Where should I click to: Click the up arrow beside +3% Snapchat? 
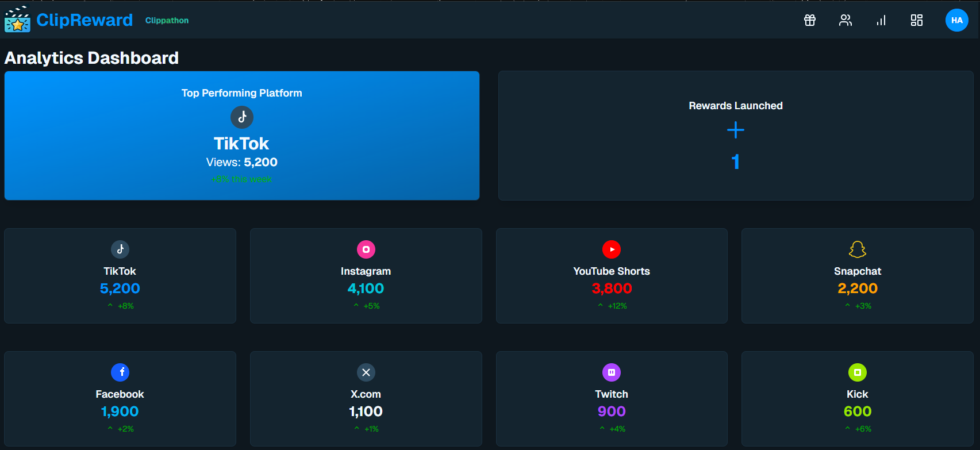847,306
